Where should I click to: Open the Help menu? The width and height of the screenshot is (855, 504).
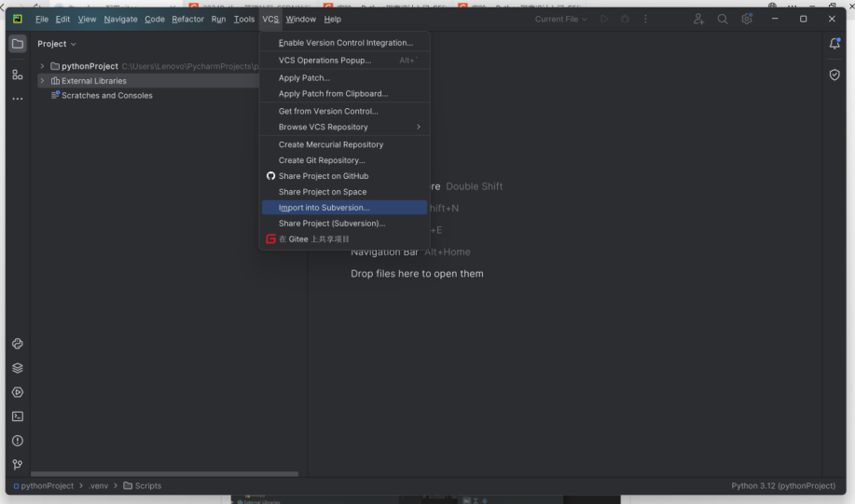(332, 19)
